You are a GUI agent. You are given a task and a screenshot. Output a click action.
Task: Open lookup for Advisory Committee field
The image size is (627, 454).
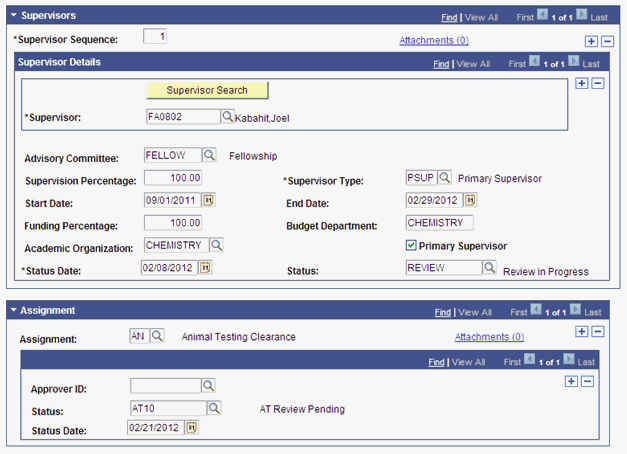tap(209, 155)
